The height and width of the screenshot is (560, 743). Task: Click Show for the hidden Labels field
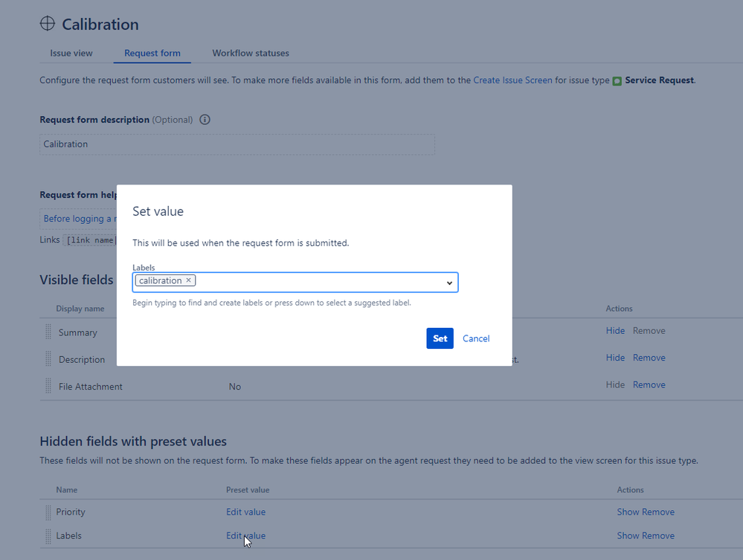click(628, 535)
